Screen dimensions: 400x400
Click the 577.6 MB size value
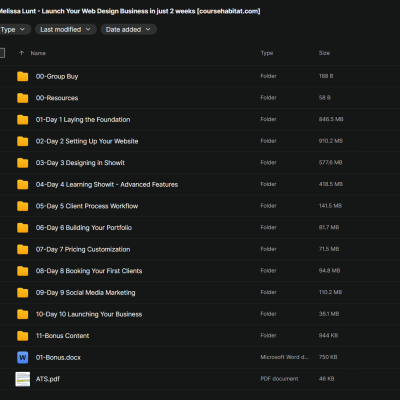coord(330,163)
